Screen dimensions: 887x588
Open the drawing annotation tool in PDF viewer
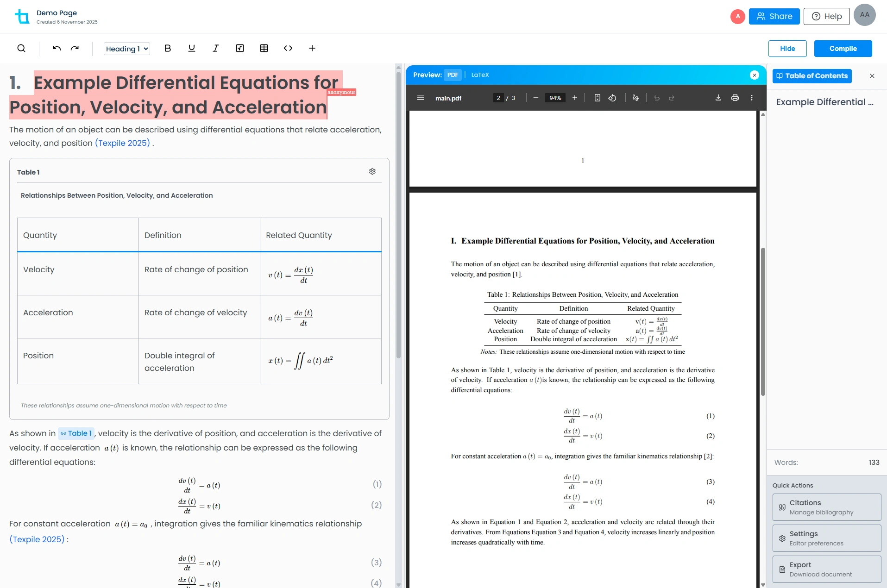635,98
